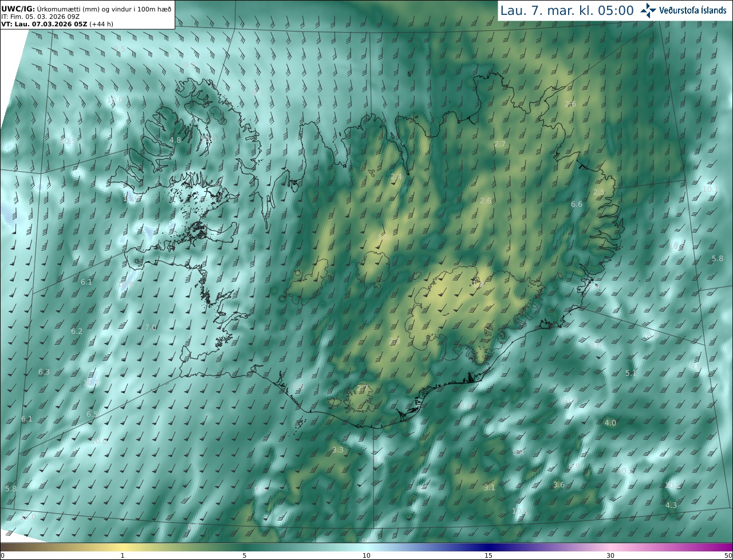Click the Veðurstofa Íslands logo icon

(649, 10)
